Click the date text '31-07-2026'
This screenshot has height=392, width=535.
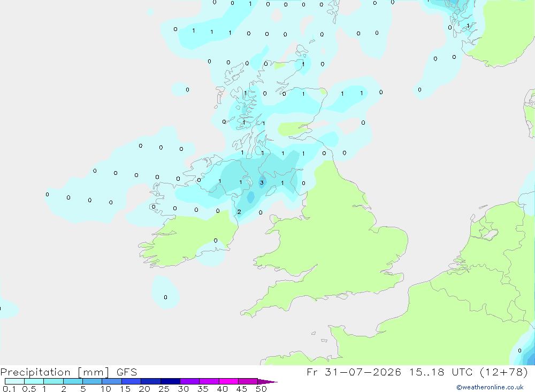click(363, 372)
